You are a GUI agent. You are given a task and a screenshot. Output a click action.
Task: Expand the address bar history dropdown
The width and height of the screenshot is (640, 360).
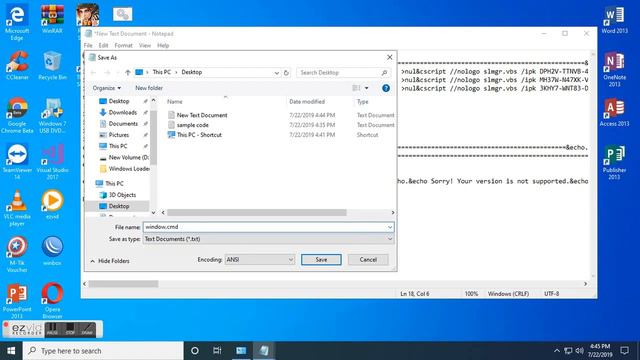point(277,73)
